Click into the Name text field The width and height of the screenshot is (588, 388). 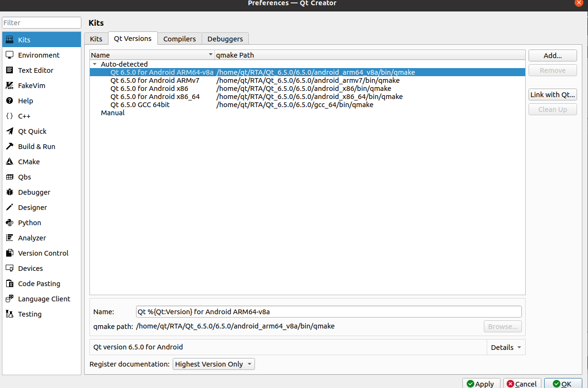(x=329, y=312)
